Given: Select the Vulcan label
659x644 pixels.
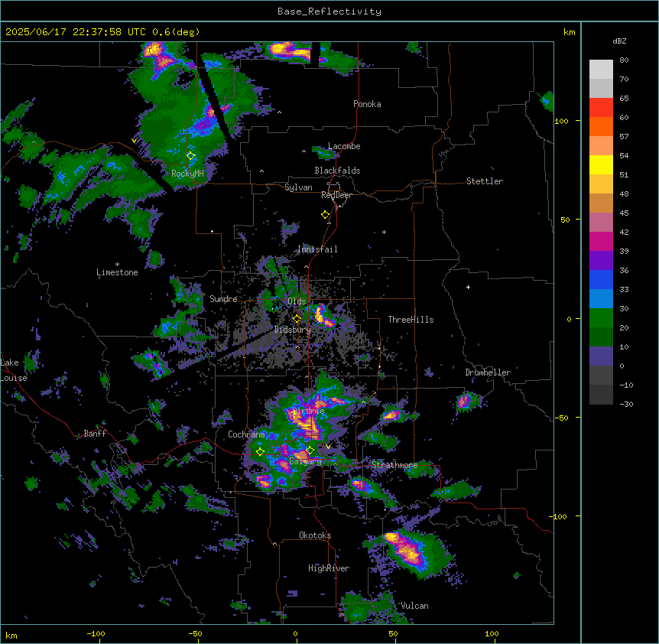Looking at the screenshot, I should click(x=414, y=606).
